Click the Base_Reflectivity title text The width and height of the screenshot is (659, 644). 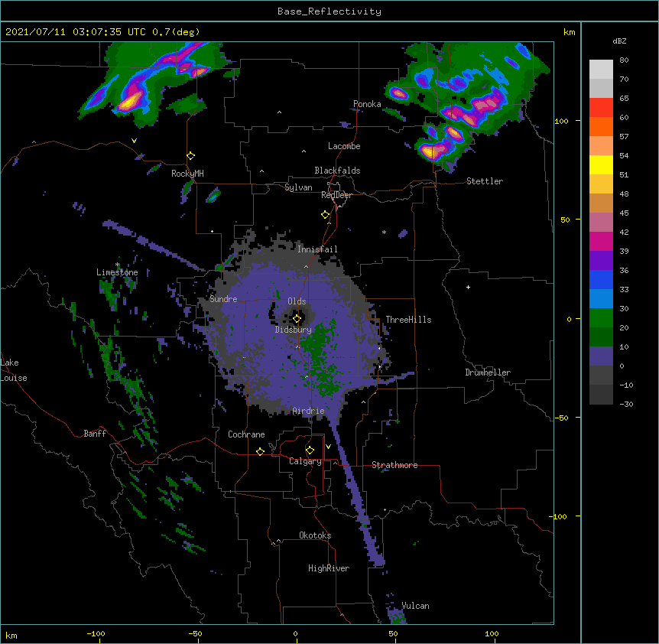click(x=329, y=11)
